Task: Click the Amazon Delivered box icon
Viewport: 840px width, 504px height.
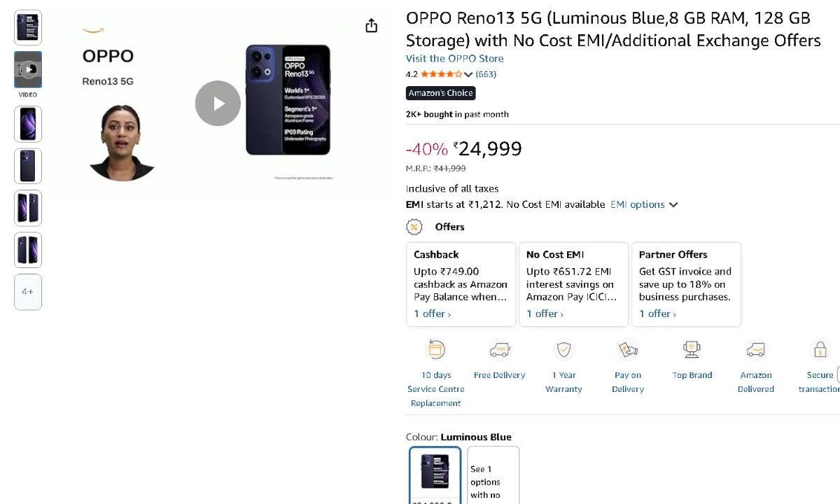Action: coord(755,349)
